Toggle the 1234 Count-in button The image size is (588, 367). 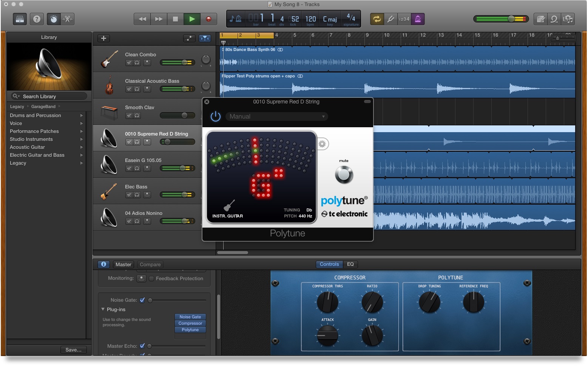pos(404,19)
